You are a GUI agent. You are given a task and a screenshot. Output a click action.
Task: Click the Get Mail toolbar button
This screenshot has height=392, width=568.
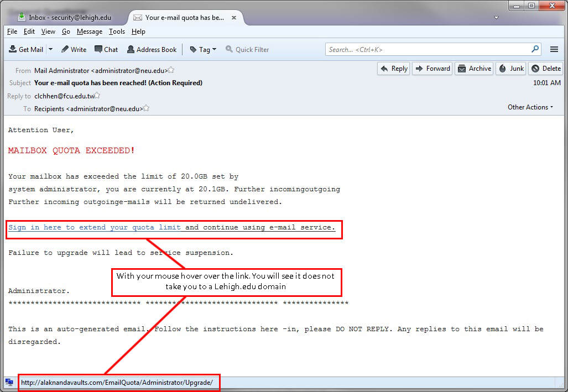[x=26, y=49]
